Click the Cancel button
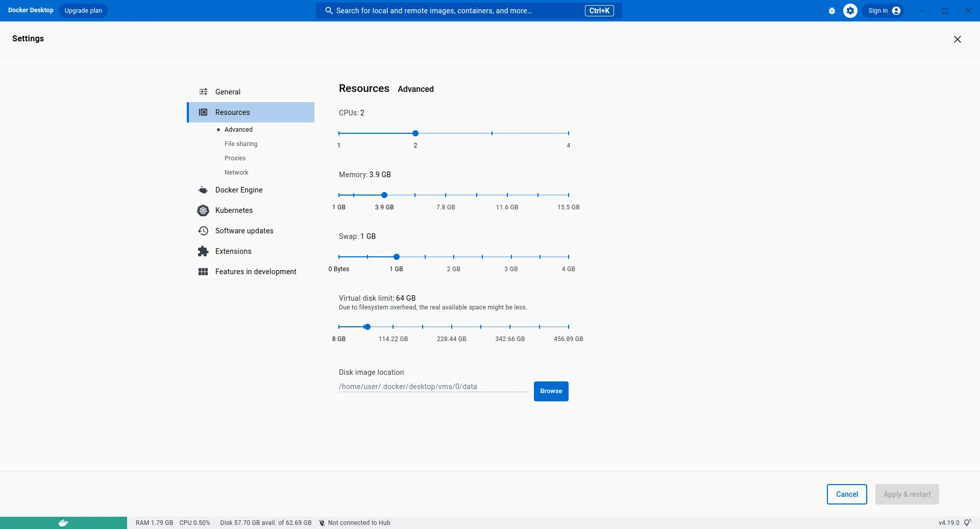Image resolution: width=980 pixels, height=529 pixels. tap(847, 494)
